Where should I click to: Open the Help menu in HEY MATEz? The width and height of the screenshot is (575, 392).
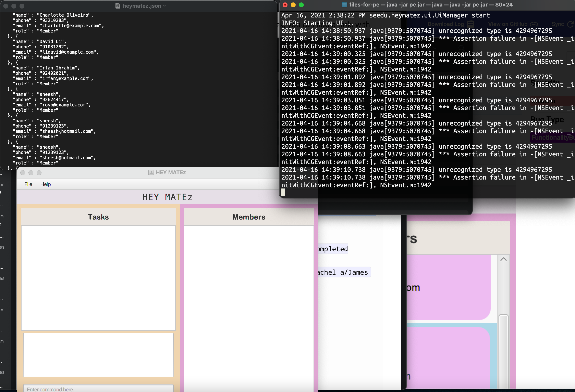pos(46,184)
